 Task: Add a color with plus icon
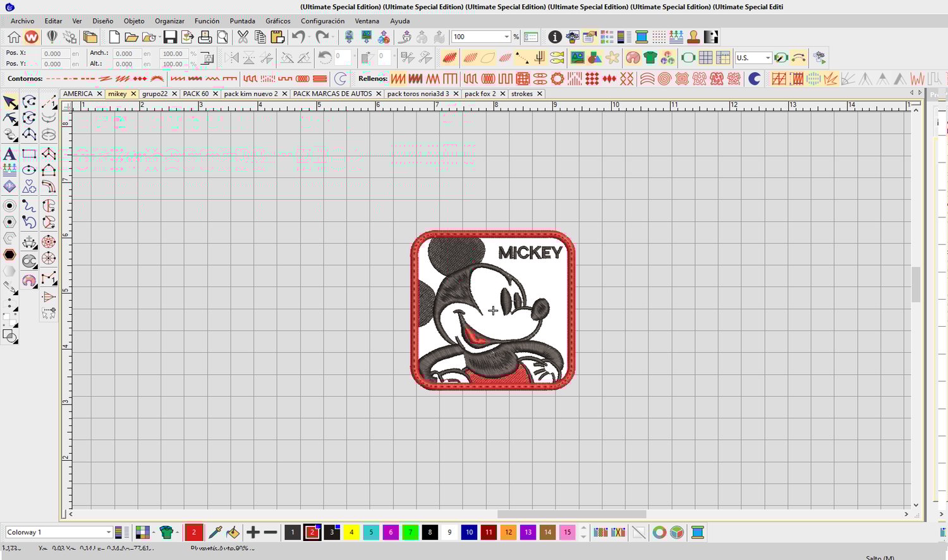tap(253, 532)
